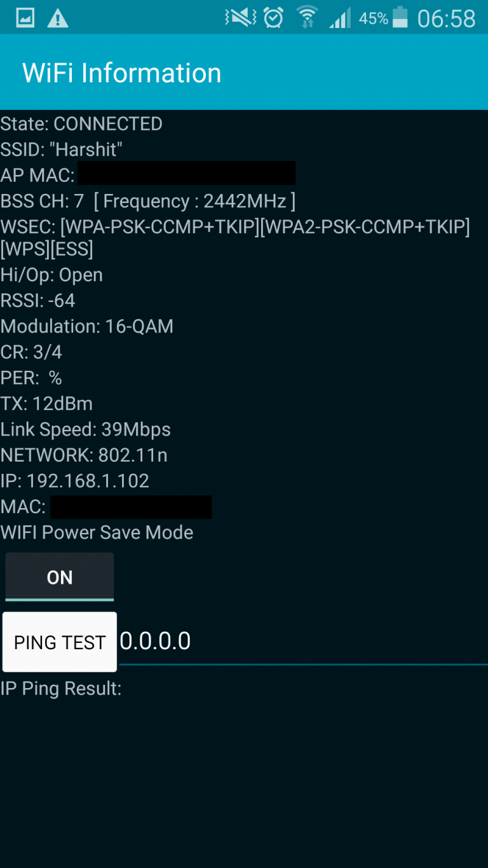This screenshot has height=868, width=488.
Task: Tap the 45% battery percentage text
Action: [374, 18]
